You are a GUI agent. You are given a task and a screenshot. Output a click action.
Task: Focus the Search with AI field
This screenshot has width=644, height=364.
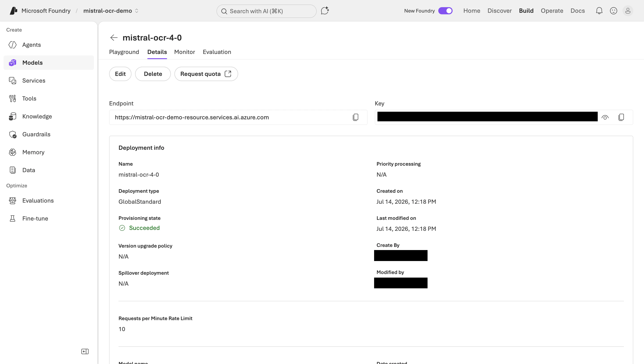pyautogui.click(x=267, y=11)
